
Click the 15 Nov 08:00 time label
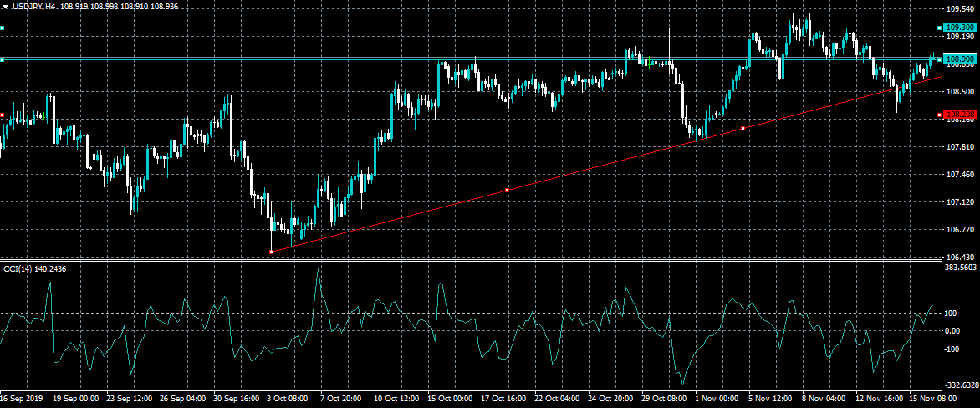tap(934, 398)
